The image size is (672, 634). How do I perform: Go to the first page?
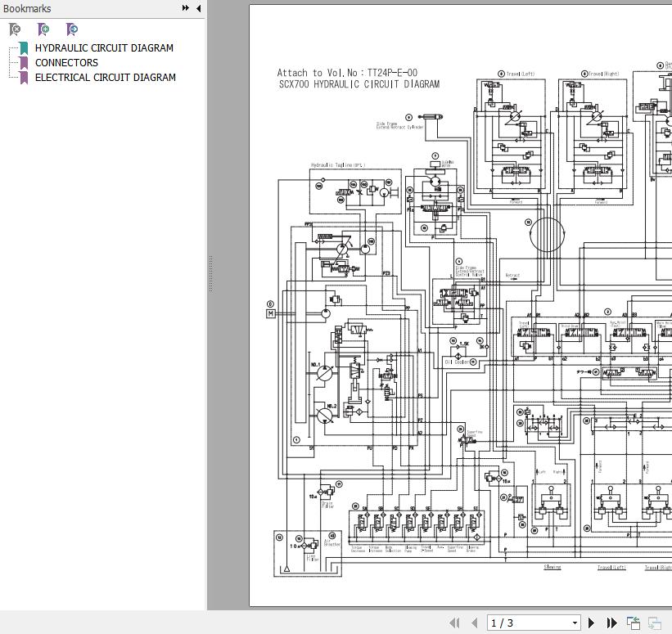point(455,623)
